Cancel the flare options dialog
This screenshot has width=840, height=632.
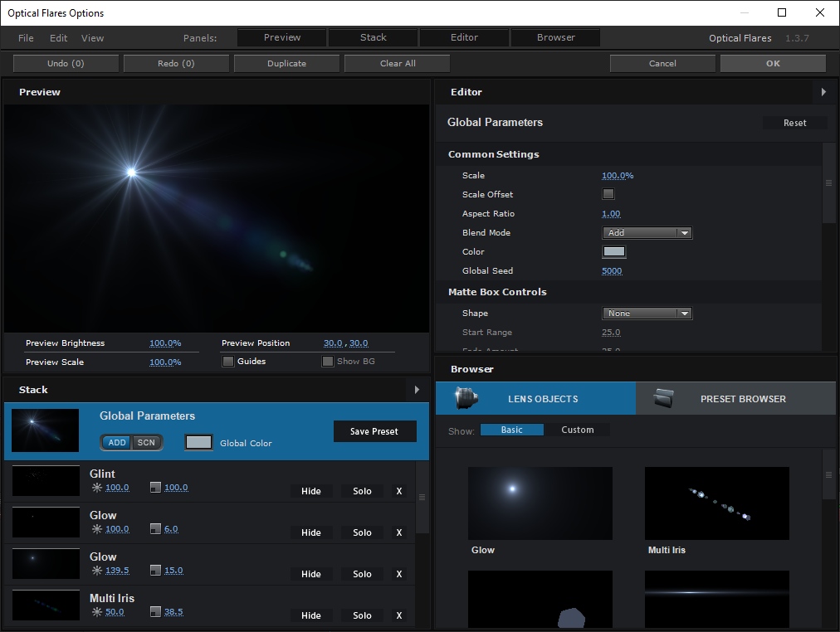tap(662, 63)
